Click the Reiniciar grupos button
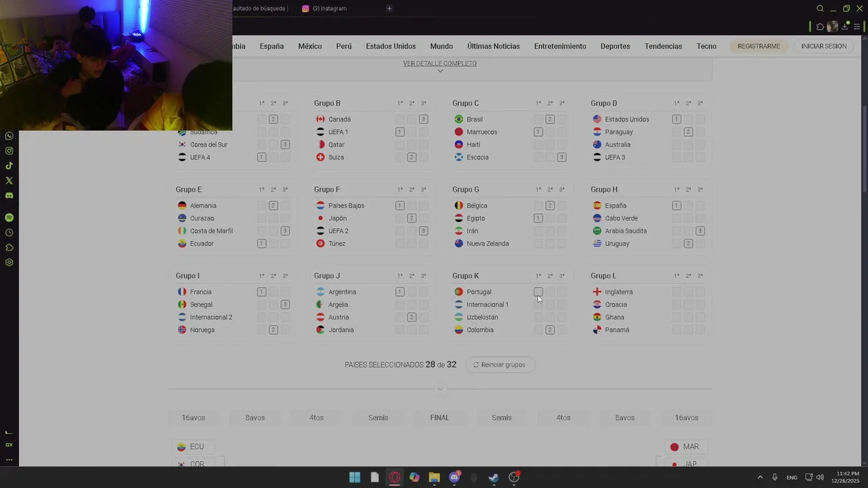Screen dimensions: 868x488 tap(499, 365)
